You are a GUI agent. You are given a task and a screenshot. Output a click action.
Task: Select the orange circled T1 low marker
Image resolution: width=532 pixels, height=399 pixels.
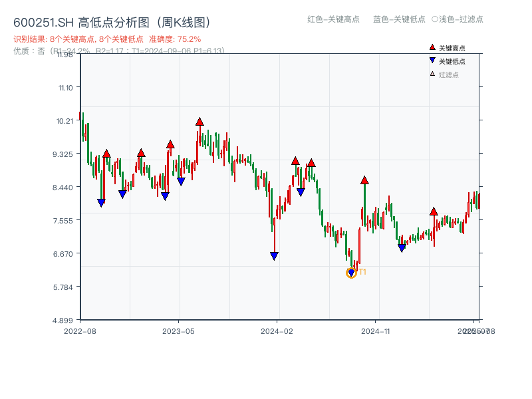[x=351, y=273]
